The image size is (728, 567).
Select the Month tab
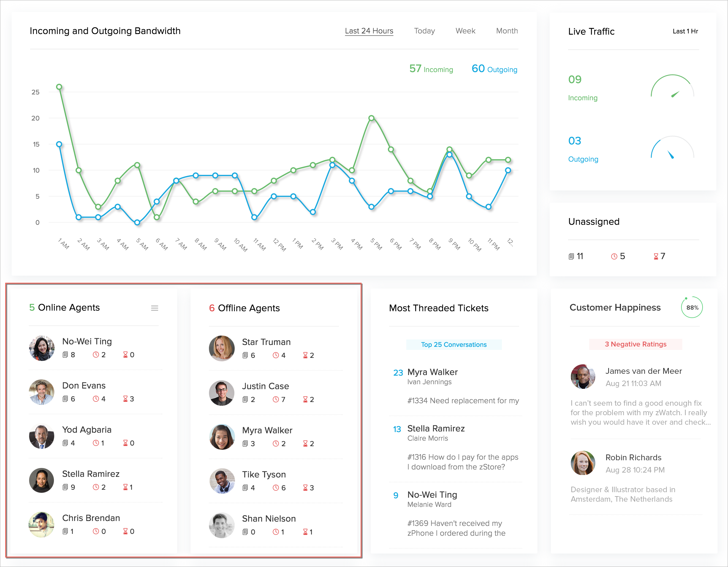tap(507, 31)
